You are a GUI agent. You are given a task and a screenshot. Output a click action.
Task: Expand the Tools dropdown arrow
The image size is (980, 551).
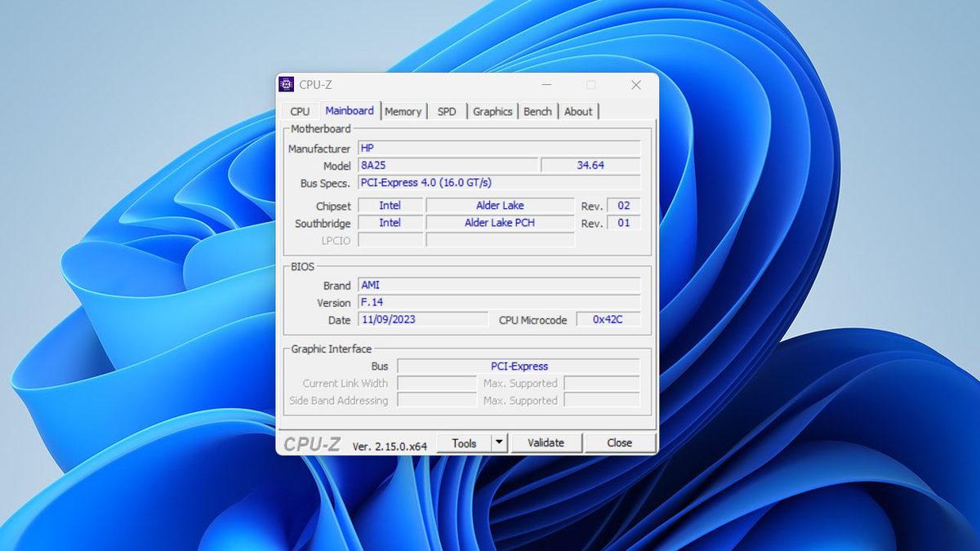pyautogui.click(x=499, y=442)
